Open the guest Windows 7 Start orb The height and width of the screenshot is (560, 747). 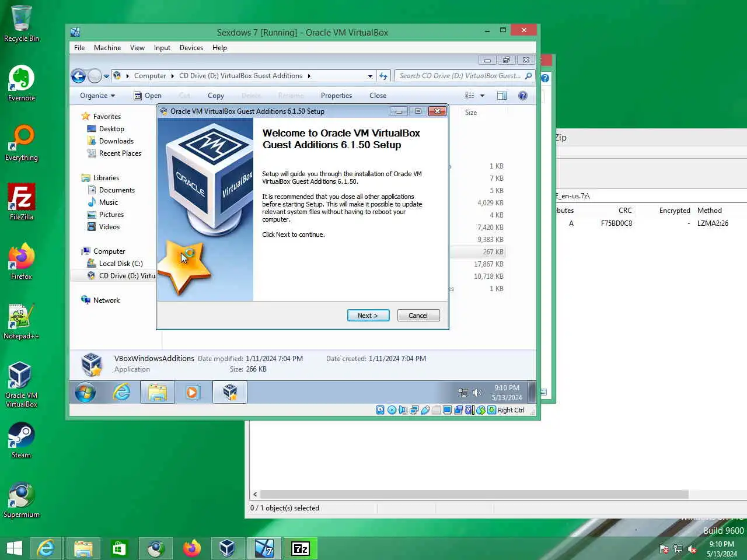pyautogui.click(x=85, y=393)
